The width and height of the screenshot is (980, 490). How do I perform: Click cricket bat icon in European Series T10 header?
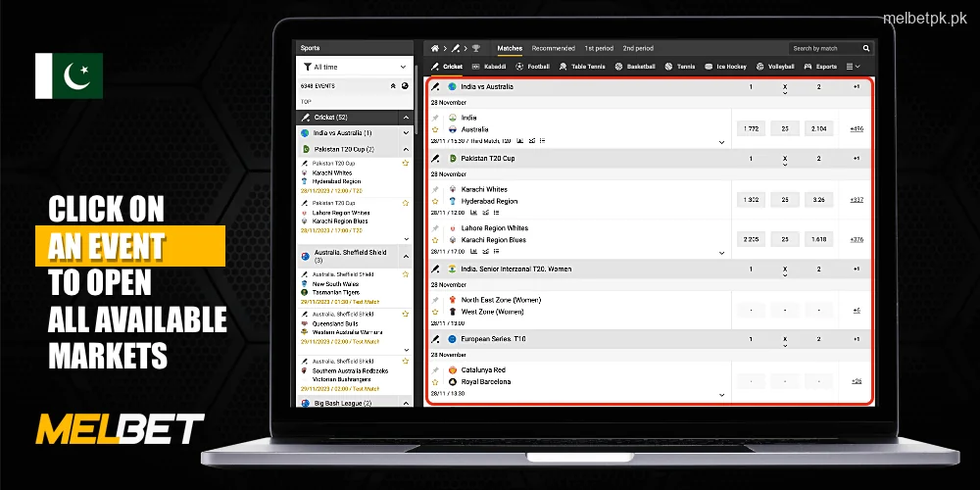pyautogui.click(x=436, y=339)
